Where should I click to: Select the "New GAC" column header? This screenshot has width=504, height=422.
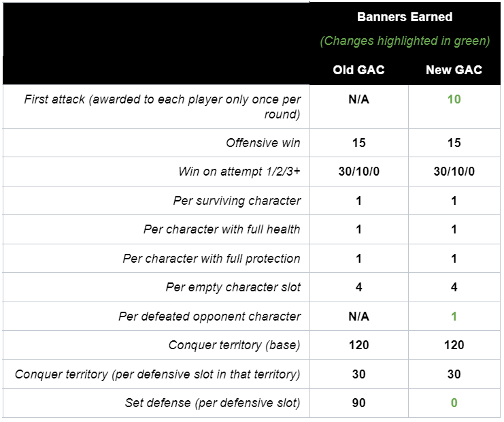(454, 70)
